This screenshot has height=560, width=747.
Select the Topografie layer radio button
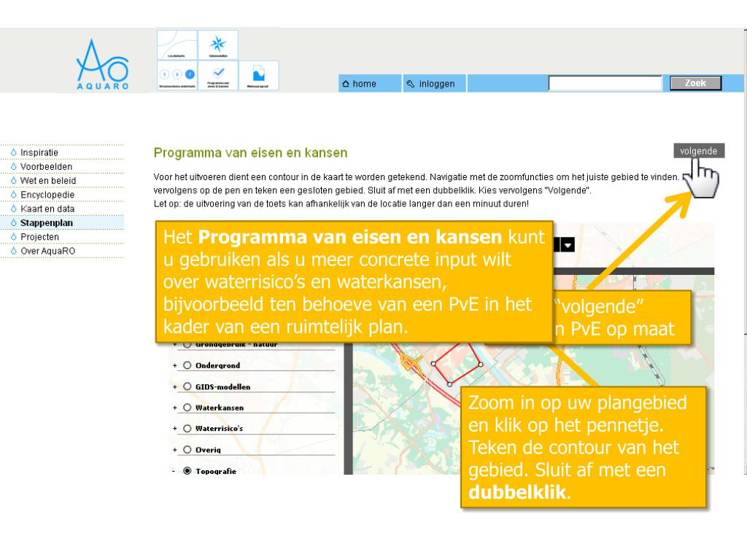click(187, 471)
